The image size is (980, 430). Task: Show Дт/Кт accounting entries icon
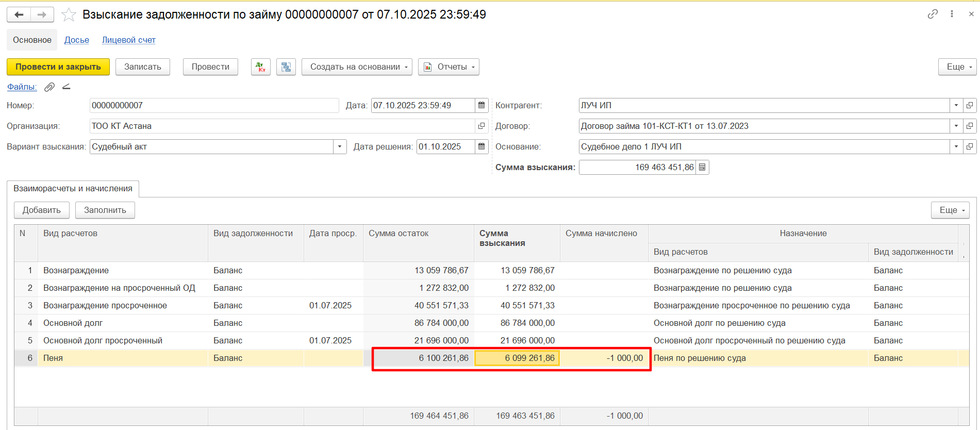pos(261,67)
